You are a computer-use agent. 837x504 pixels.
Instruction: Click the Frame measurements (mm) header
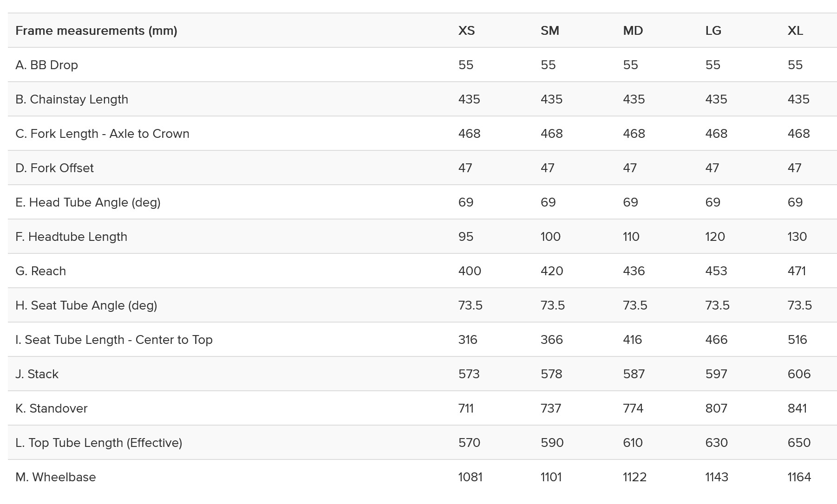tap(96, 31)
